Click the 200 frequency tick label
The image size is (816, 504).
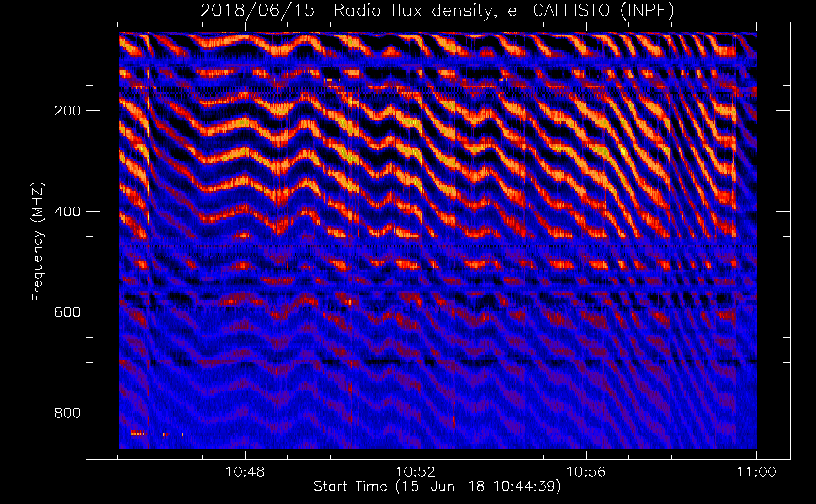coord(68,111)
